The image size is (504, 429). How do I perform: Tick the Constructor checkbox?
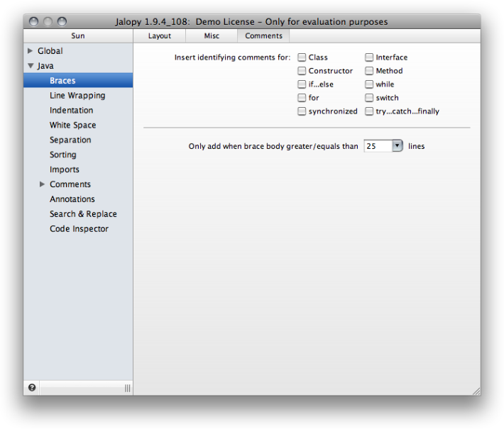(302, 71)
